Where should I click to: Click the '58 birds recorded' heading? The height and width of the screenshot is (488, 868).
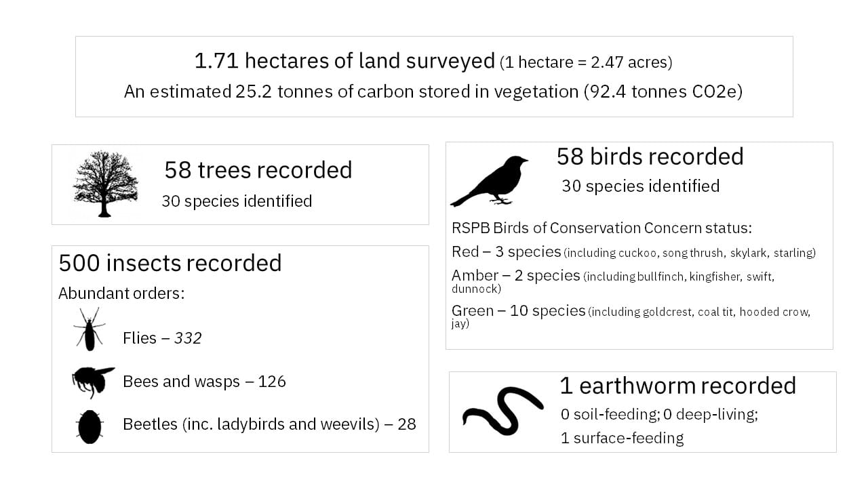click(x=650, y=157)
